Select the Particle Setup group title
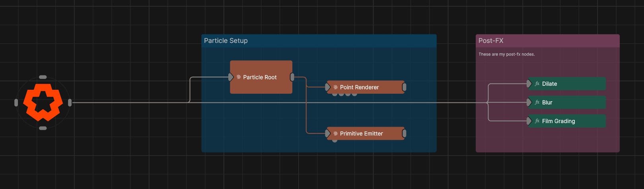This screenshot has width=644, height=189. point(226,40)
